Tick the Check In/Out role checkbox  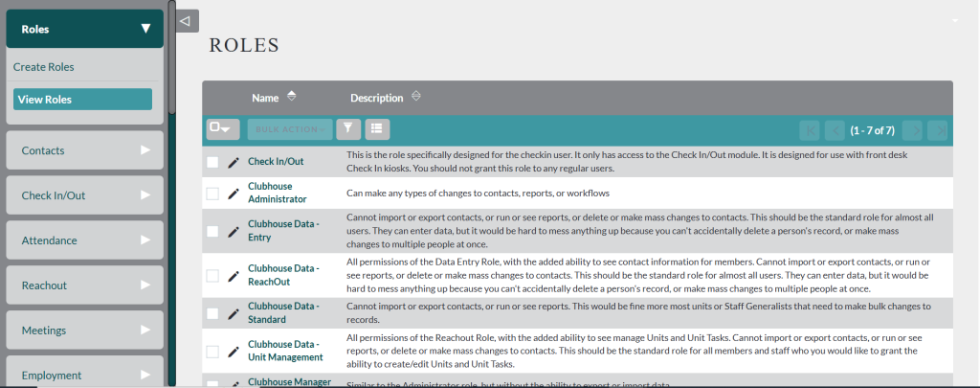click(212, 162)
